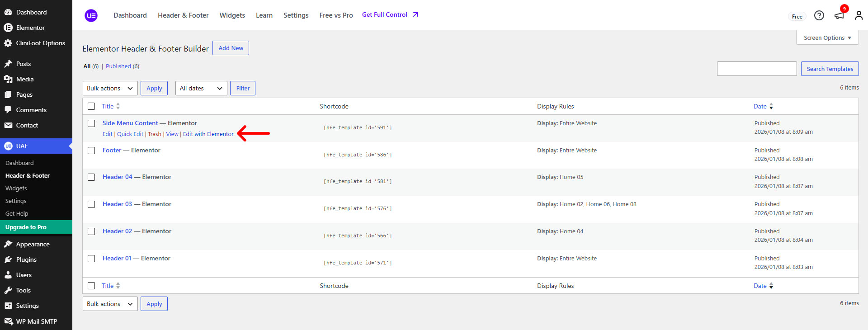Open the Free vs Pro menu item
This screenshot has width=868, height=330.
point(336,15)
